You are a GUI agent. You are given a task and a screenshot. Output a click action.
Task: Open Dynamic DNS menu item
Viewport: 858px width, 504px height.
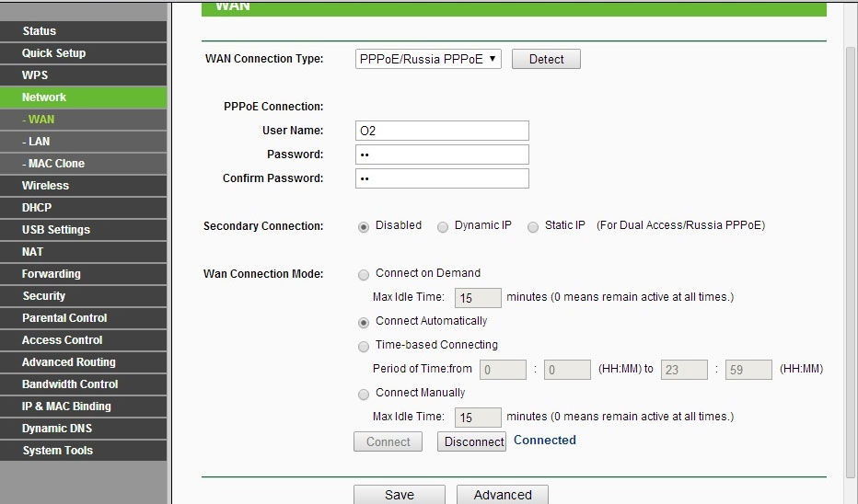pyautogui.click(x=83, y=429)
